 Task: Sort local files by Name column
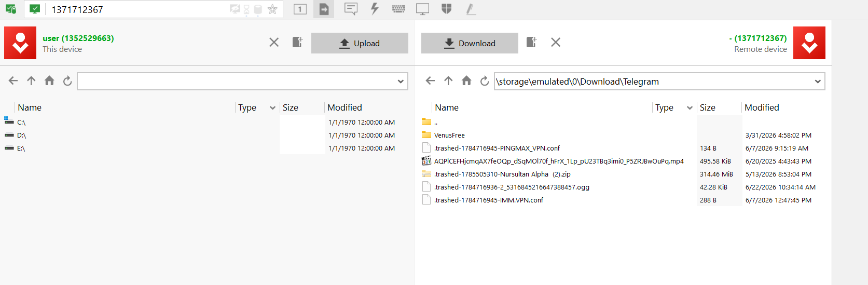point(30,107)
